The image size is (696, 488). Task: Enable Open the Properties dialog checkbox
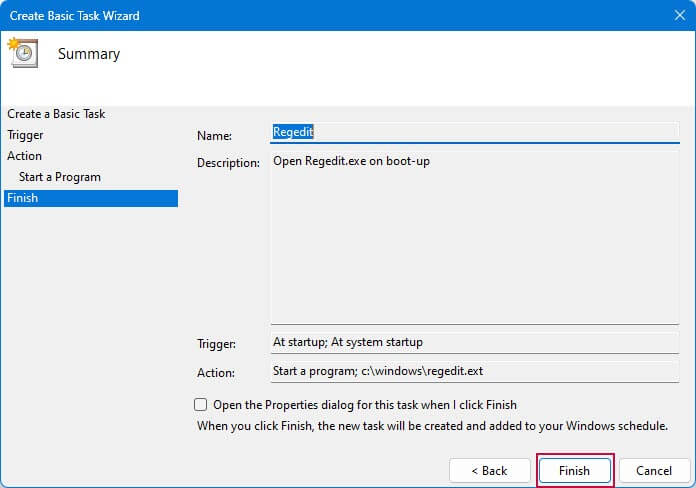201,405
